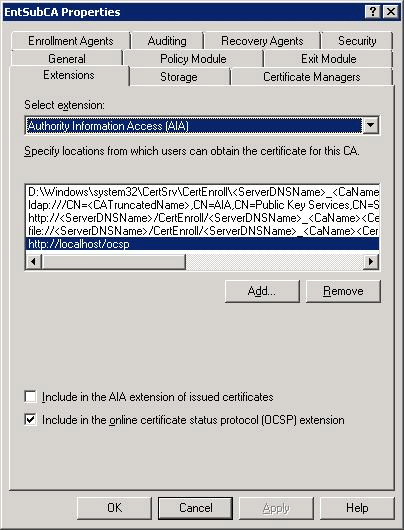Screen dimensions: 404x530
Task: Click the horizontal scrollbar thumb in list
Action: (x=113, y=262)
